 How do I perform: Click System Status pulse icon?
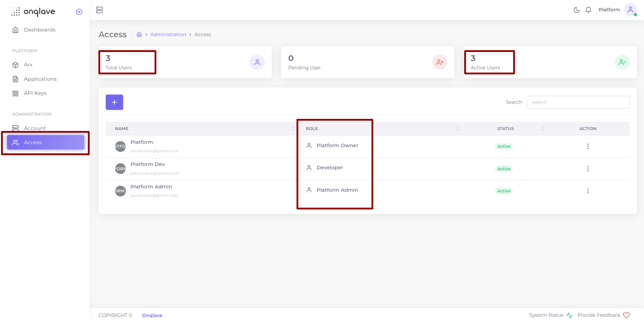point(569,315)
